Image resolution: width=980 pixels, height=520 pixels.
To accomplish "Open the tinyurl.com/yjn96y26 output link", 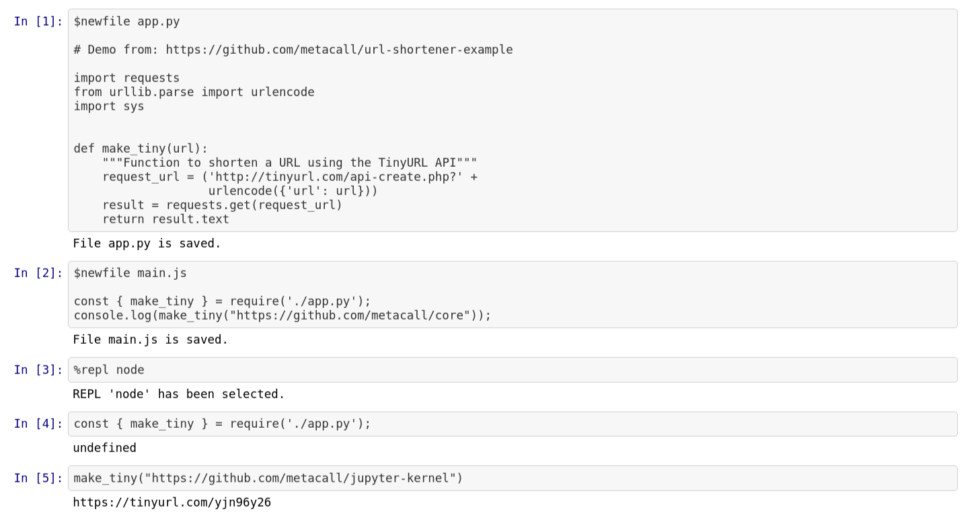I will pyautogui.click(x=172, y=503).
